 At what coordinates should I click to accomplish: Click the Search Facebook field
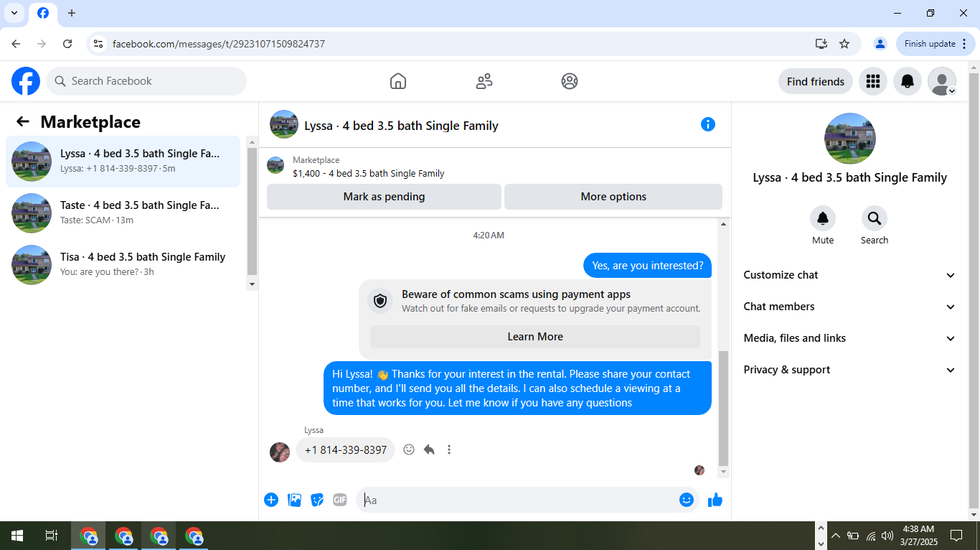(x=146, y=81)
